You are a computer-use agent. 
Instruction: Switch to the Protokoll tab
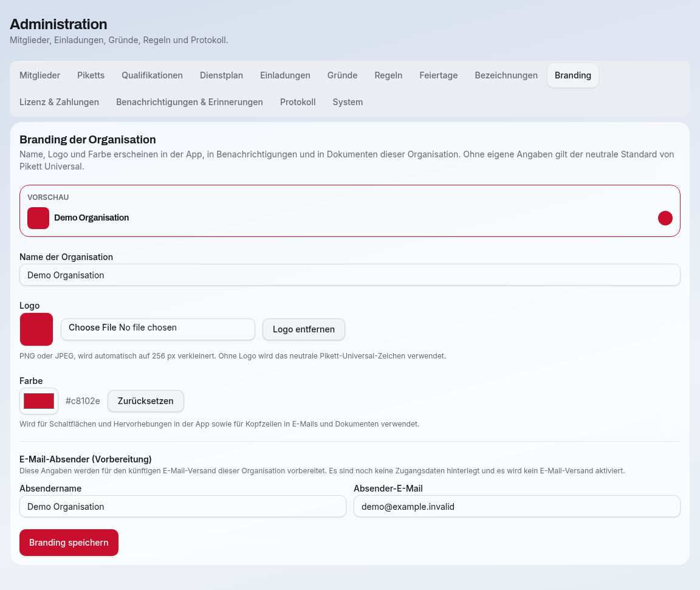click(298, 102)
